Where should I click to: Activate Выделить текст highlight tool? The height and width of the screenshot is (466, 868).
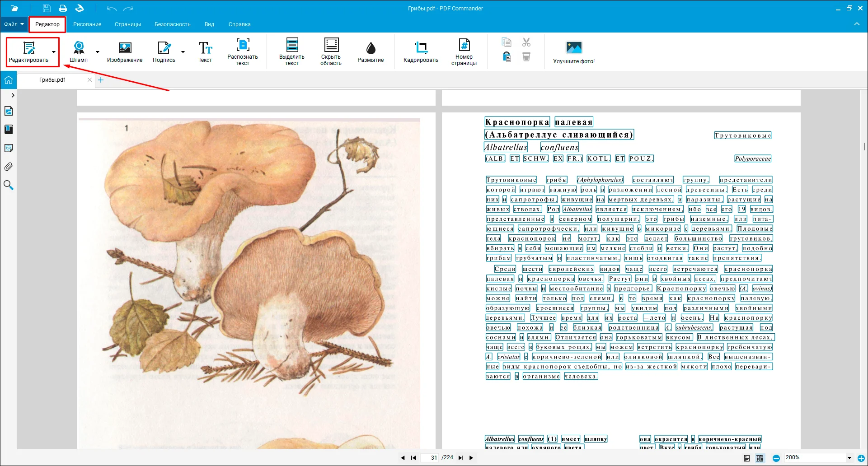pos(292,52)
